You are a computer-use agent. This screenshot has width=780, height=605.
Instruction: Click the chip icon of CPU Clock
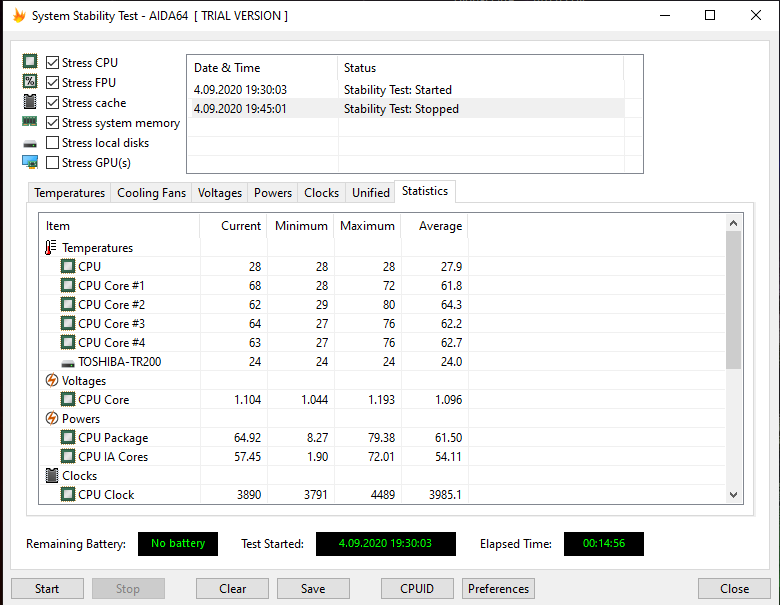tap(68, 495)
